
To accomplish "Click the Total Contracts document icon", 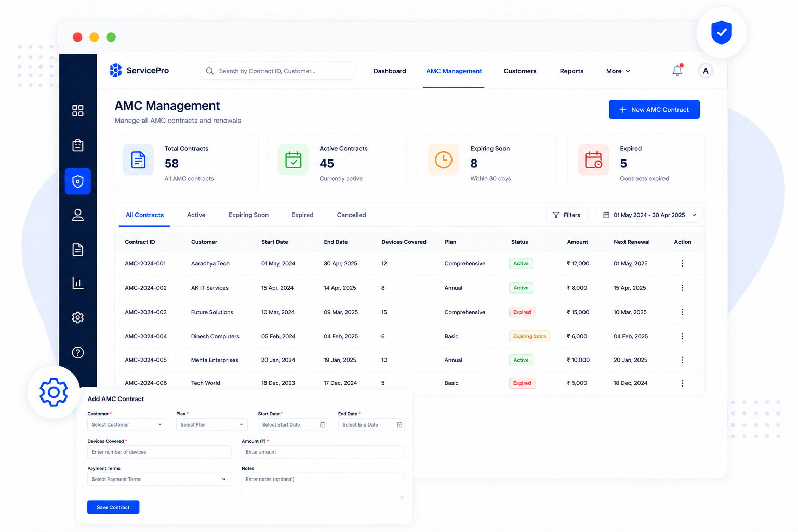I will (138, 159).
